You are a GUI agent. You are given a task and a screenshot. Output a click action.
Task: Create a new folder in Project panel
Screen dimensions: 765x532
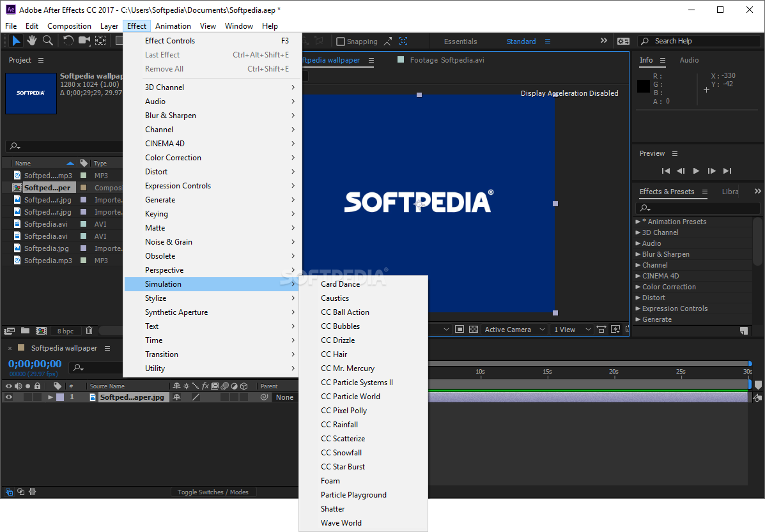click(x=25, y=331)
